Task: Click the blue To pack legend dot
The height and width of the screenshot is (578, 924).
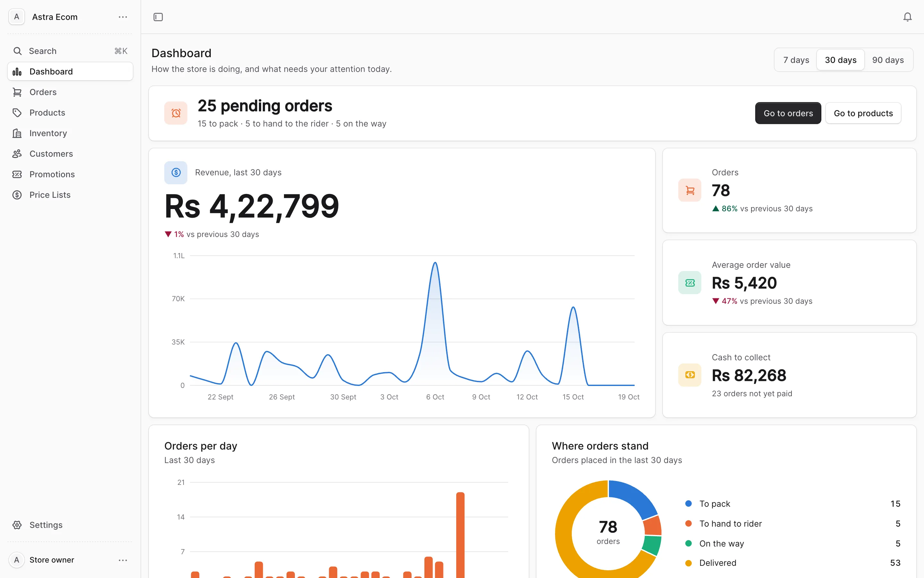Action: coord(689,504)
